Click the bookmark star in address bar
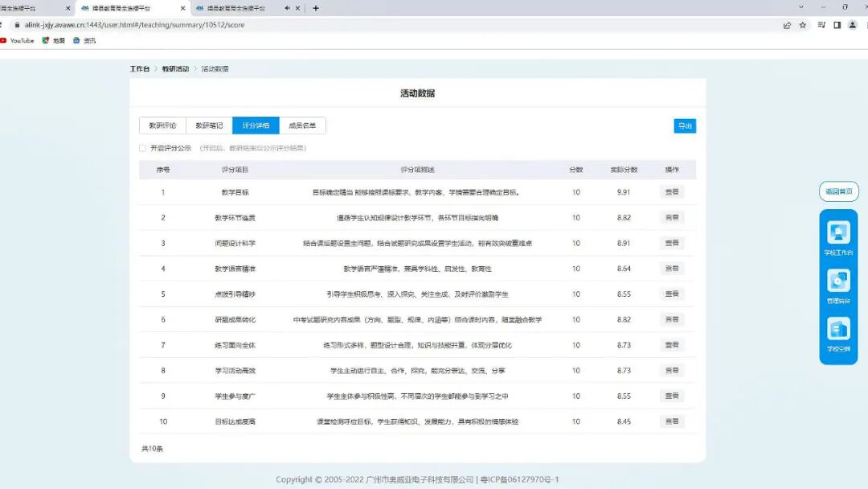This screenshot has width=868, height=489. tap(803, 25)
